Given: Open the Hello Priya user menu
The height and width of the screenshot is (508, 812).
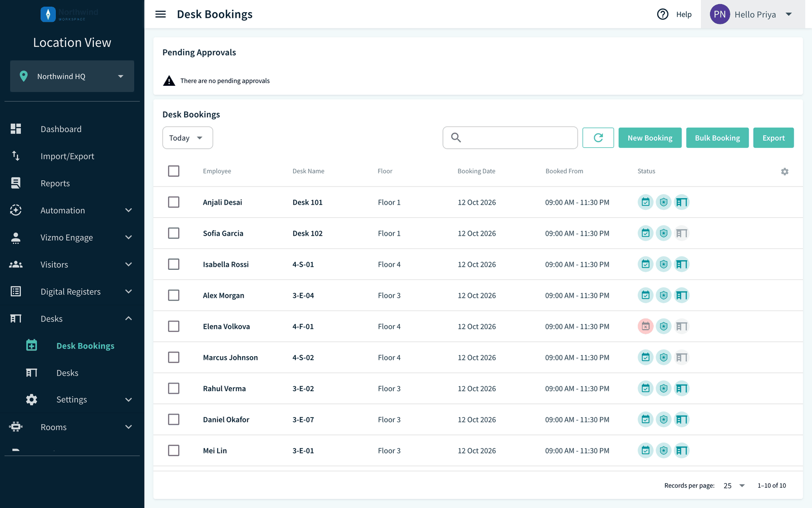Looking at the screenshot, I should point(753,14).
